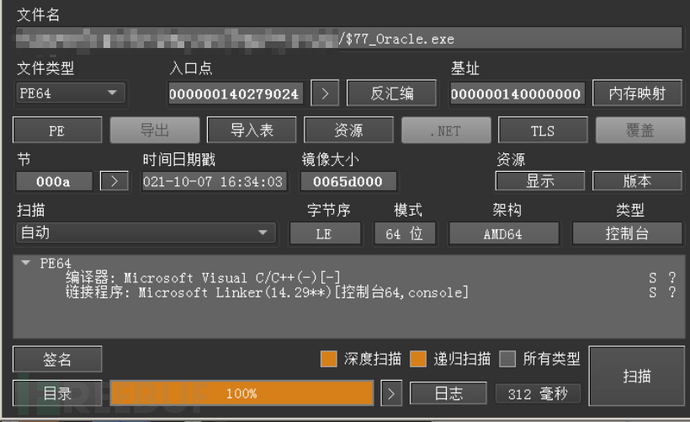Enable the 所有类型 all types checkbox

[507, 359]
